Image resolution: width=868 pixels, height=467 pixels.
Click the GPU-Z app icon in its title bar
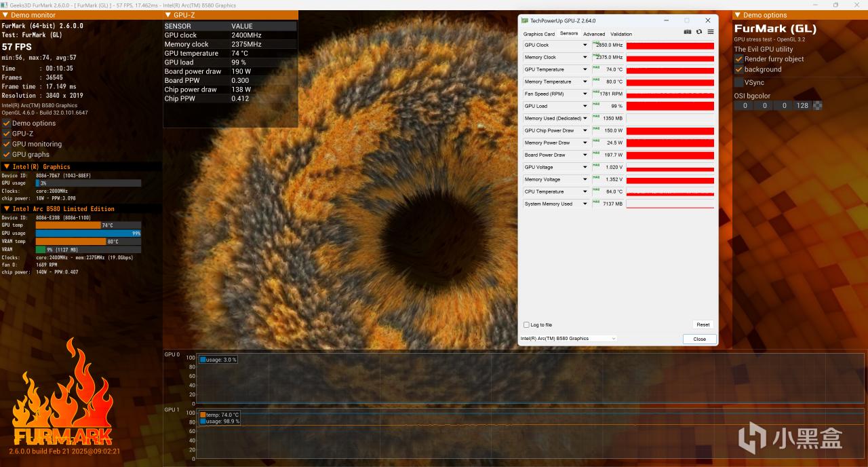click(x=525, y=20)
